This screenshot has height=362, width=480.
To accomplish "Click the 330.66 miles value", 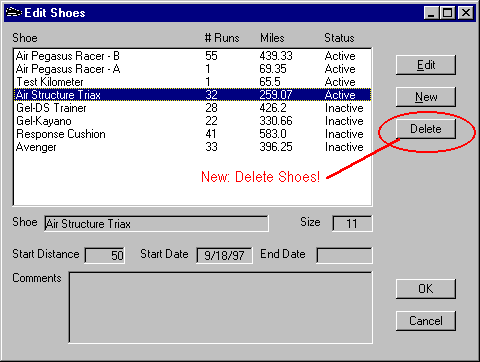I will (x=276, y=121).
